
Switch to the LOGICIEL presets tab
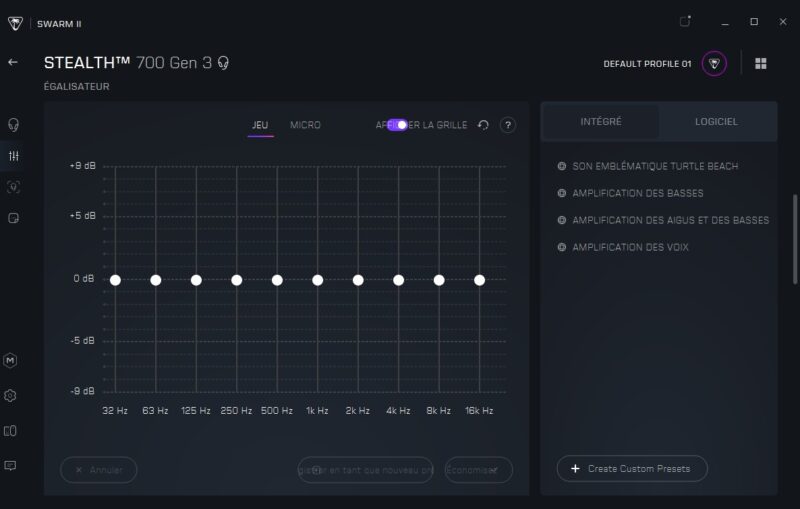pyautogui.click(x=716, y=122)
